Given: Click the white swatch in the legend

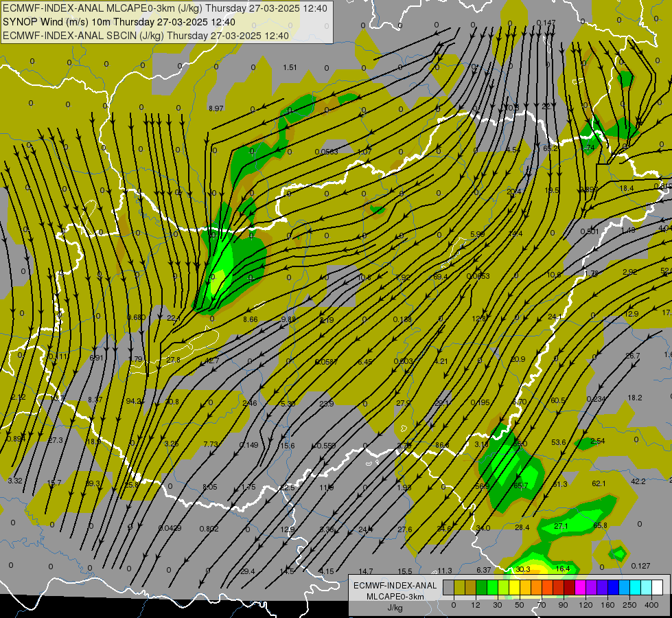Looking at the screenshot, I should [x=657, y=587].
